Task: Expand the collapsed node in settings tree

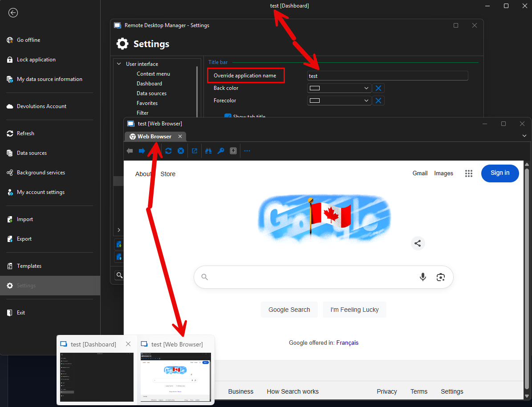Action: point(119,230)
